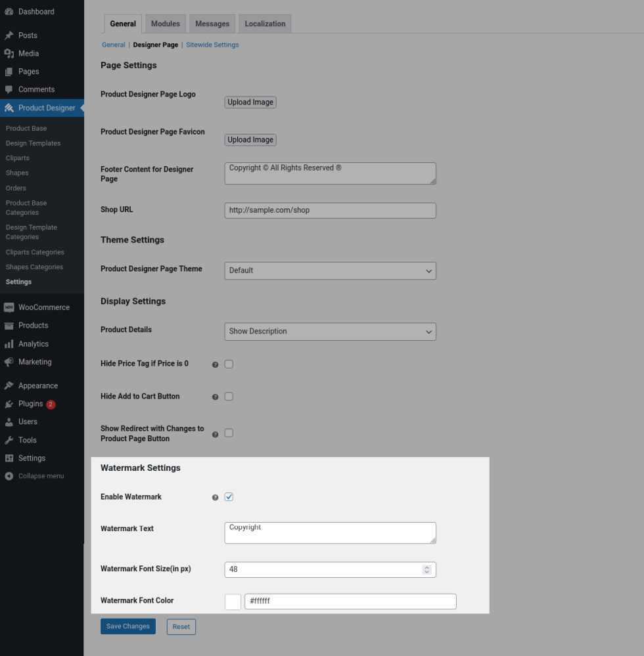Click help icon beside Enable Watermark

[x=215, y=498]
